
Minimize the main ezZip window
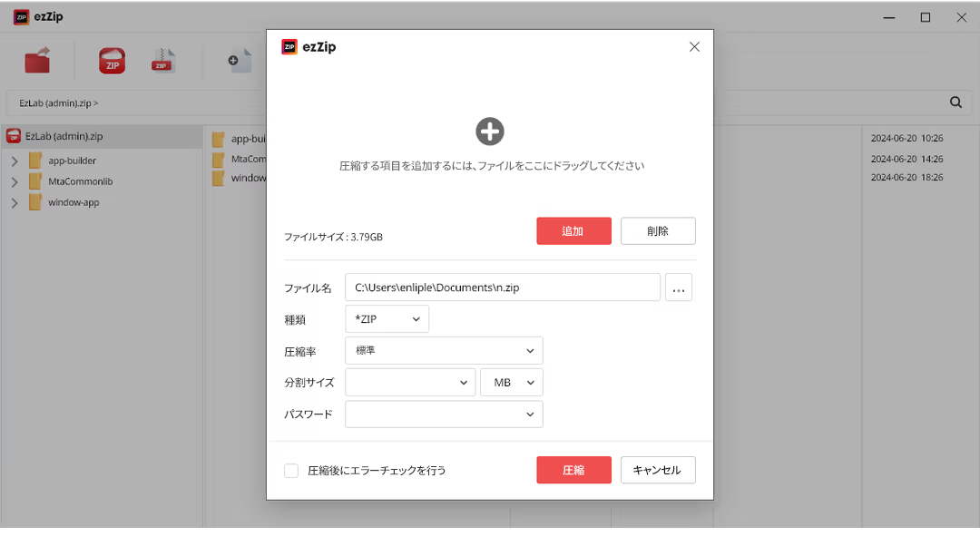(x=888, y=17)
